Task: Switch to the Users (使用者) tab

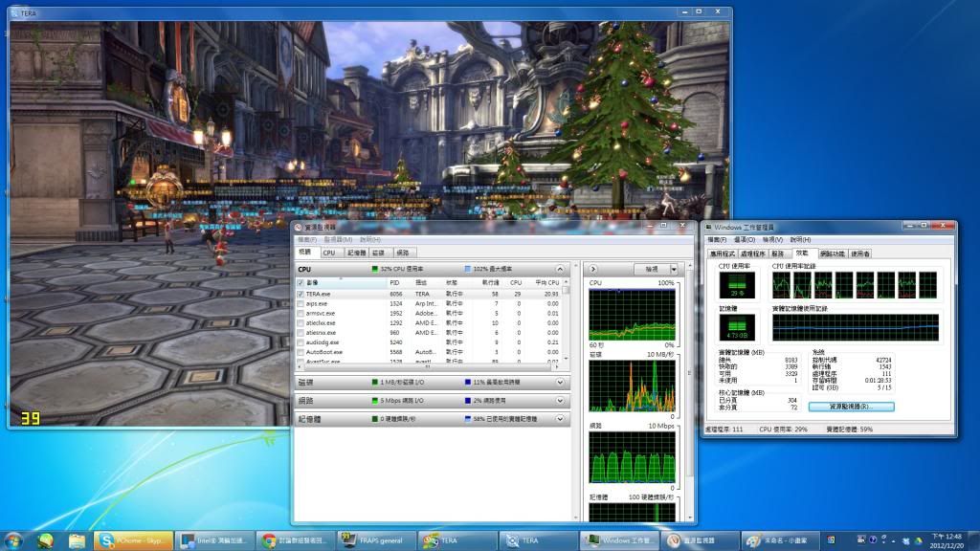Action: pyautogui.click(x=860, y=254)
